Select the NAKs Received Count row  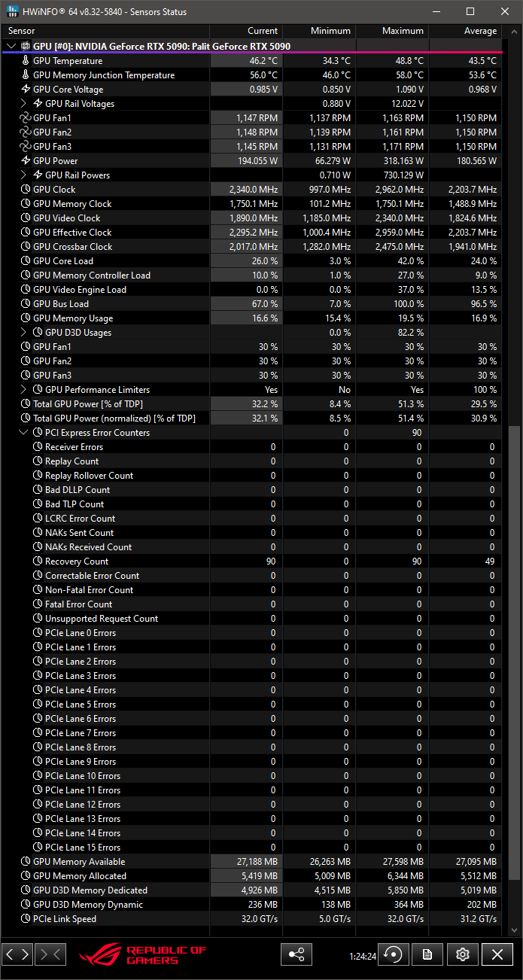251,547
